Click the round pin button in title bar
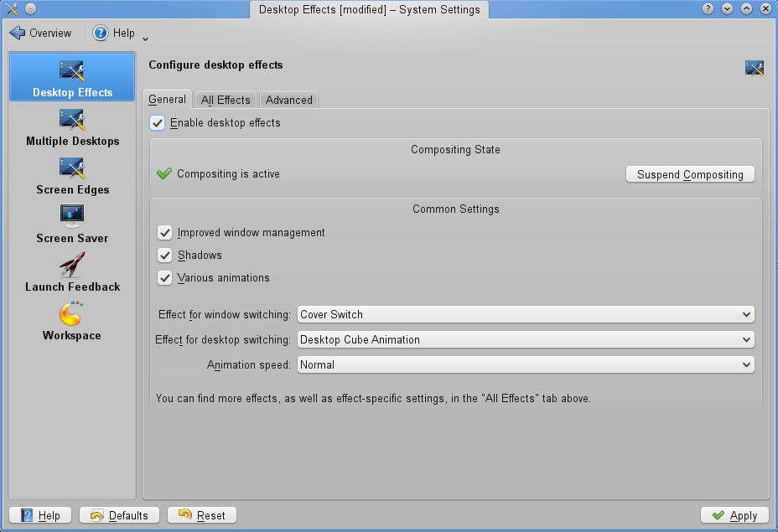The image size is (778, 532). point(31,9)
